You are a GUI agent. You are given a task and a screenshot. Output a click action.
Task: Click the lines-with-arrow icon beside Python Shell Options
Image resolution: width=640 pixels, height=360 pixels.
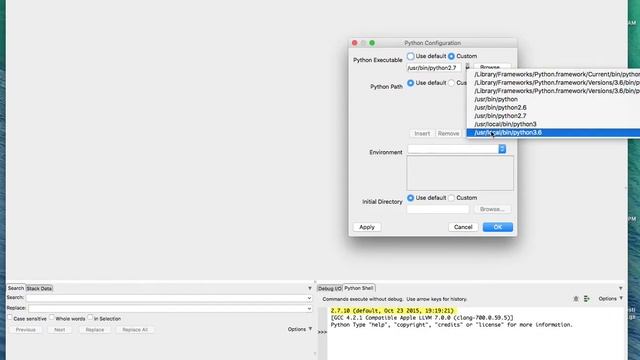tap(587, 299)
